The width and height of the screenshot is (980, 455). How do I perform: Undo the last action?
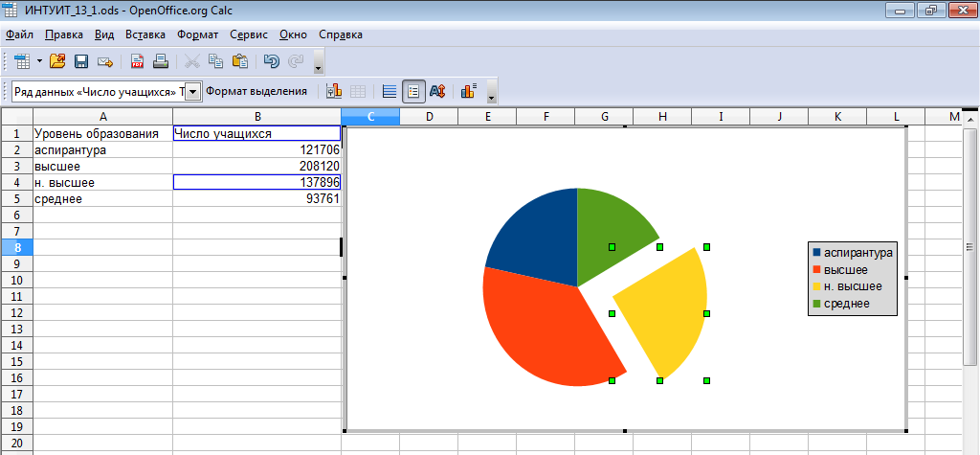(x=271, y=61)
